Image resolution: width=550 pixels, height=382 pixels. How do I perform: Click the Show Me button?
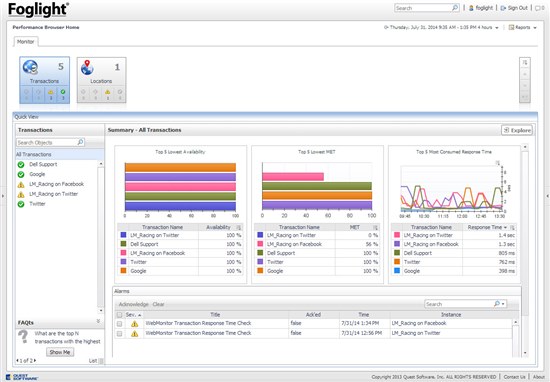tap(60, 352)
